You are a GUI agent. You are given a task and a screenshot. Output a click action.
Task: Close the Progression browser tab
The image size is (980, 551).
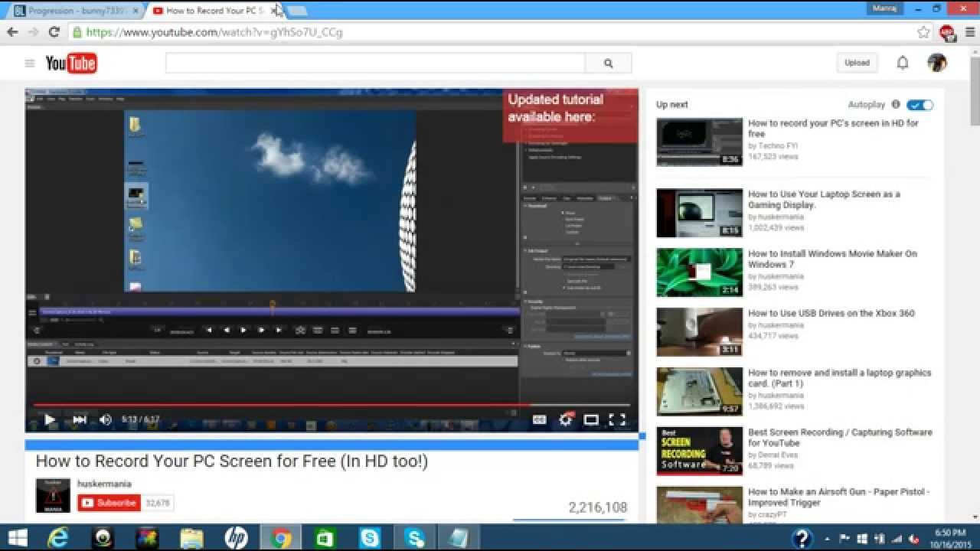tap(136, 11)
